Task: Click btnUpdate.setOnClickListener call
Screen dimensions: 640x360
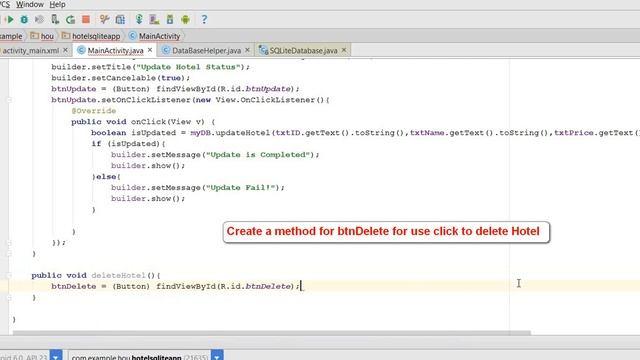Action: tap(121, 100)
